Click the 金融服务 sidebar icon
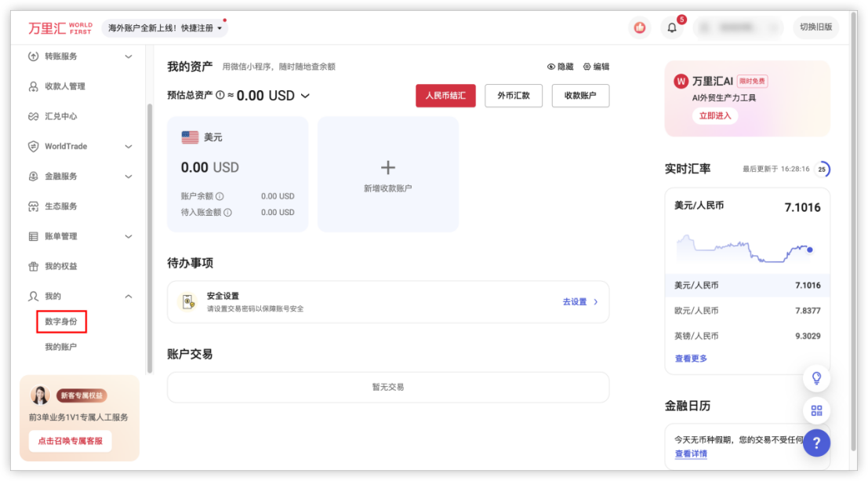Viewport: 868px width, 481px height. tap(33, 177)
